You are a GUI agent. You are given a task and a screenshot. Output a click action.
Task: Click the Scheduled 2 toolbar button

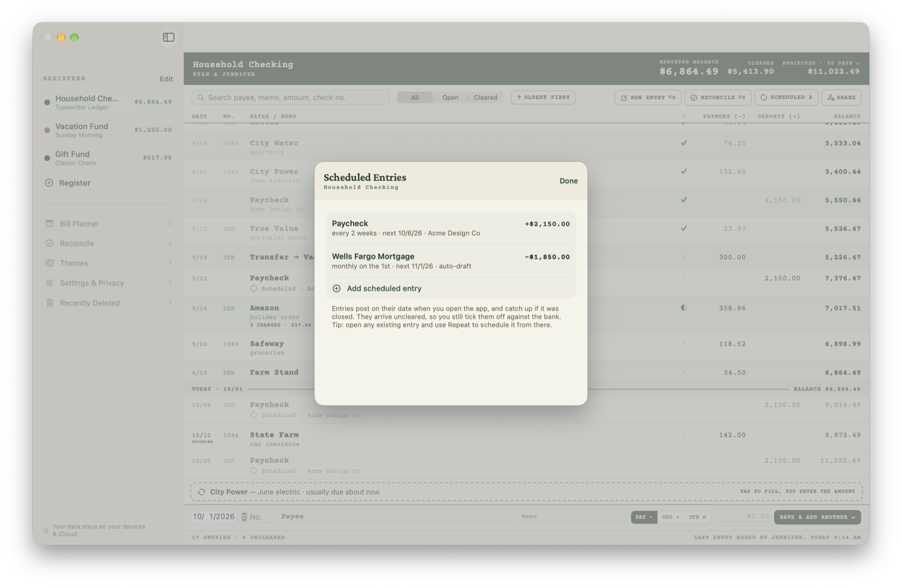[x=786, y=98]
